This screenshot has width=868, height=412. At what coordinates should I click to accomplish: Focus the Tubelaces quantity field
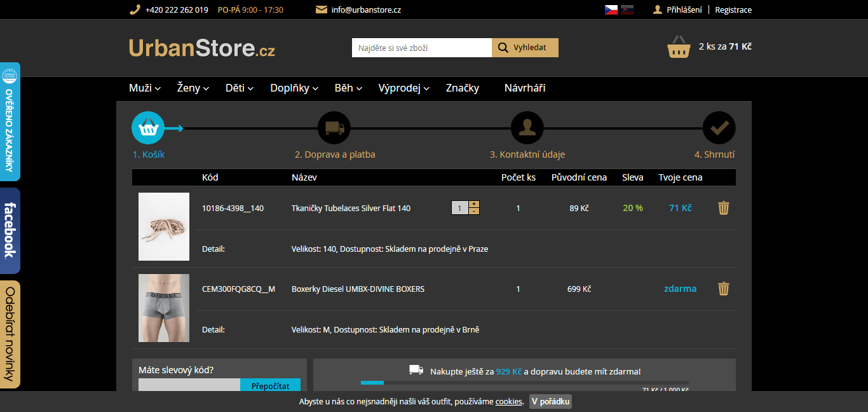[460, 208]
